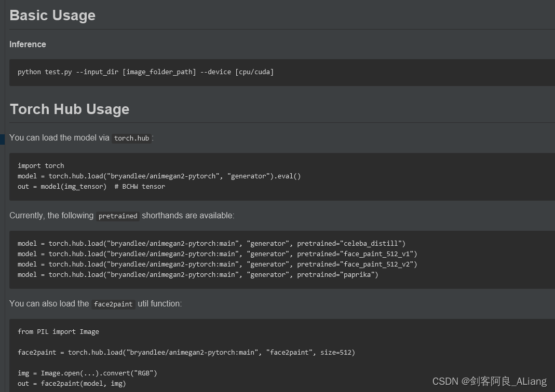Click the face_paint_512_v1 pretrained model line
Image resolution: width=555 pixels, height=392 pixels.
click(217, 254)
